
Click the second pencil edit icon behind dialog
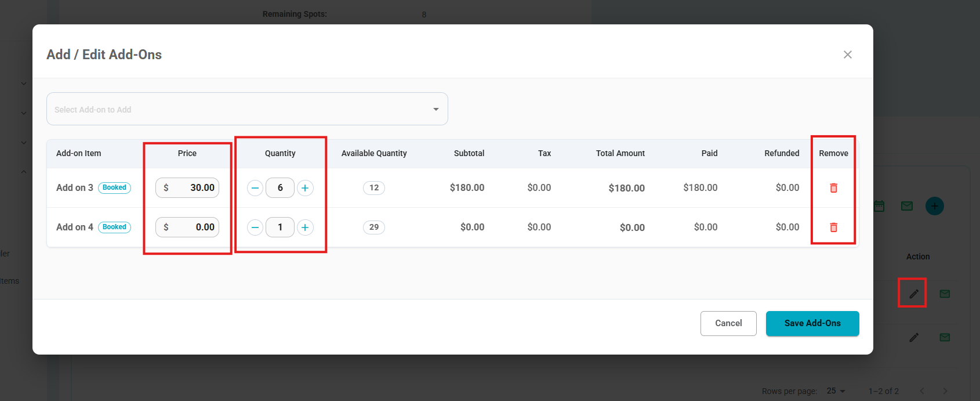[x=914, y=337]
